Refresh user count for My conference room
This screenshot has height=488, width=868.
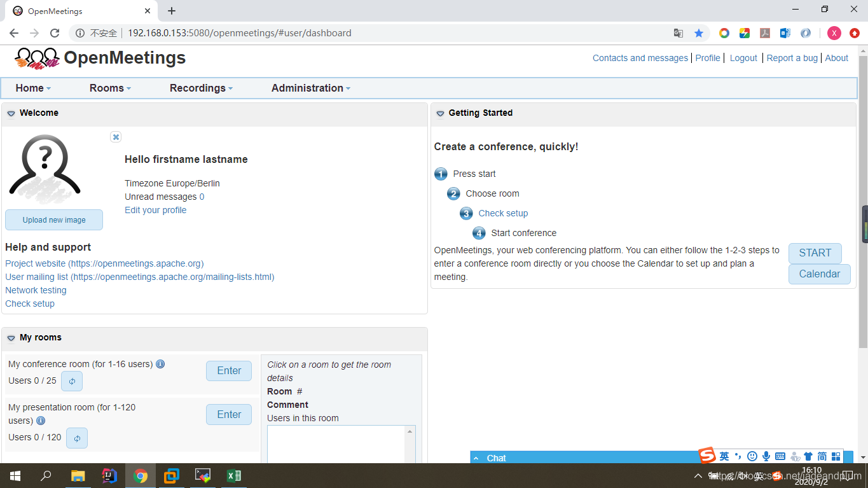(x=72, y=381)
